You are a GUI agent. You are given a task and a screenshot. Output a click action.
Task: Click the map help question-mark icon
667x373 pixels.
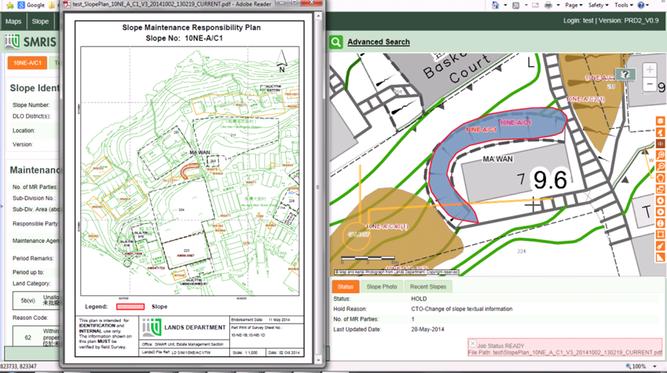(x=625, y=74)
